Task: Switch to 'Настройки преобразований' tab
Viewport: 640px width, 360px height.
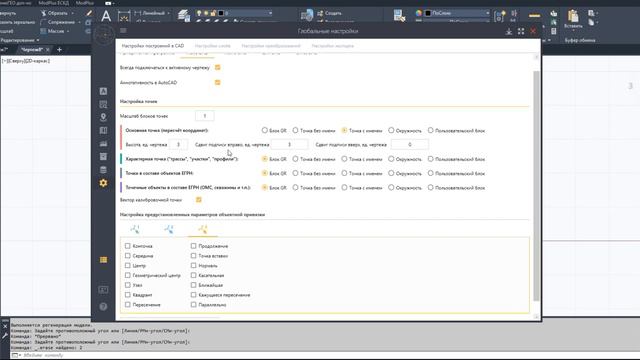Action: click(x=271, y=46)
